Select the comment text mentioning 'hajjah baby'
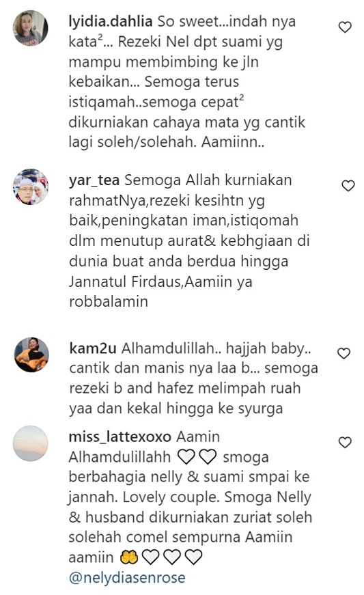The height and width of the screenshot is (595, 364). point(194,378)
